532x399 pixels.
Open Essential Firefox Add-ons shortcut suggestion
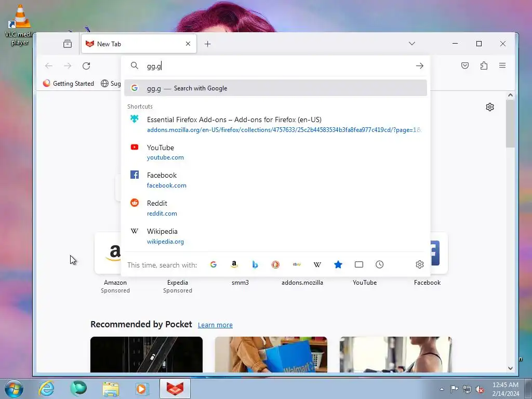(275, 125)
